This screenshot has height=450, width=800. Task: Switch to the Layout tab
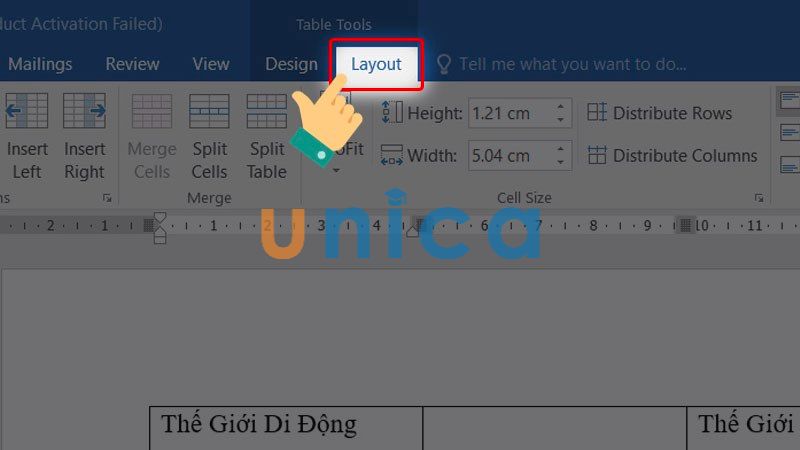tap(376, 64)
